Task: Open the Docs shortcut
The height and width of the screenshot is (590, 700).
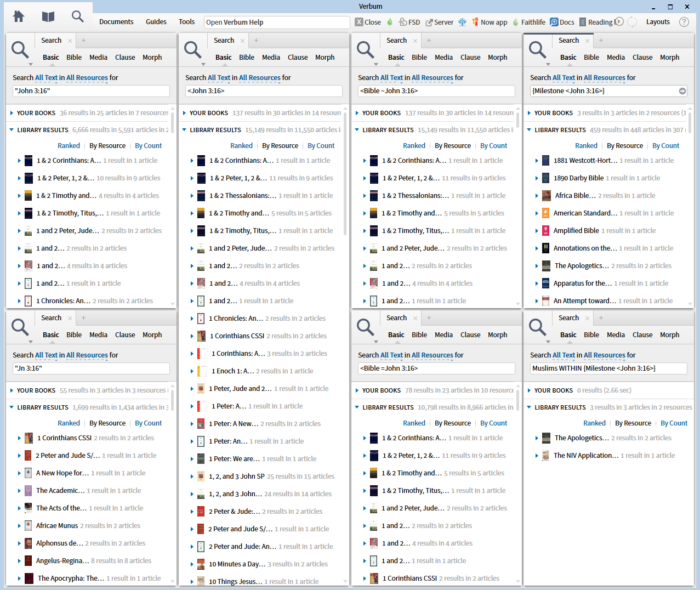Action: tap(562, 22)
